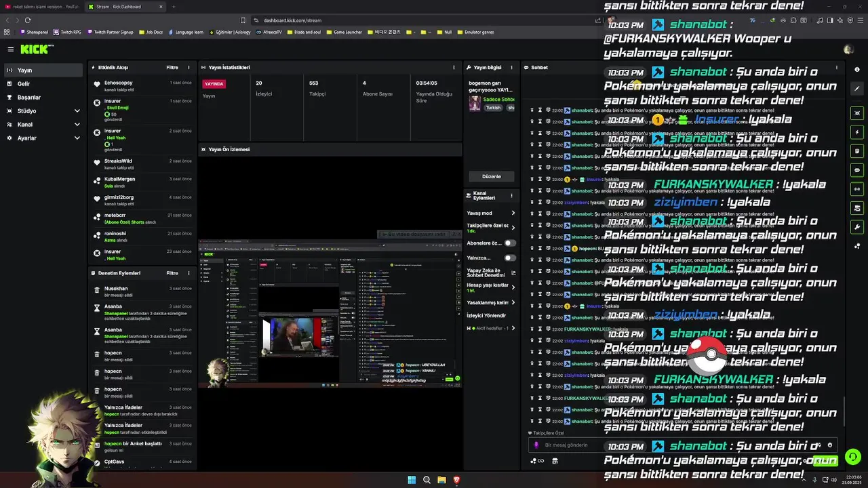This screenshot has width=868, height=488.
Task: Open Yavaş mod options arrow
Action: 513,213
